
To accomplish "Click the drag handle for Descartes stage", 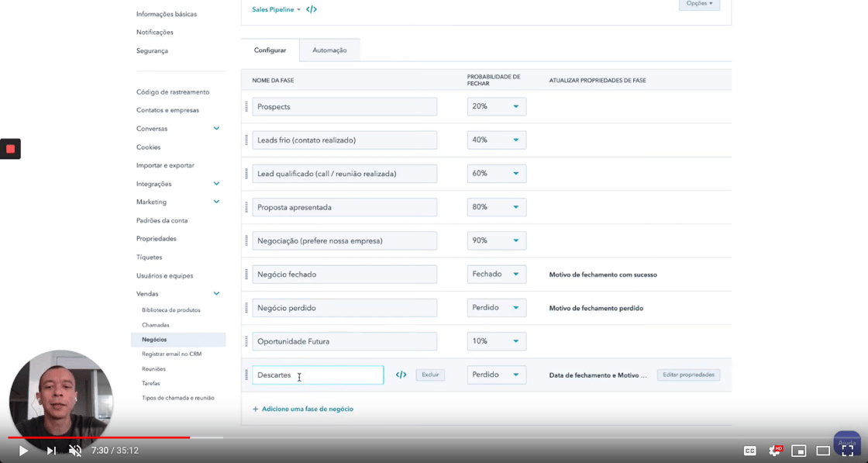I will coord(246,375).
